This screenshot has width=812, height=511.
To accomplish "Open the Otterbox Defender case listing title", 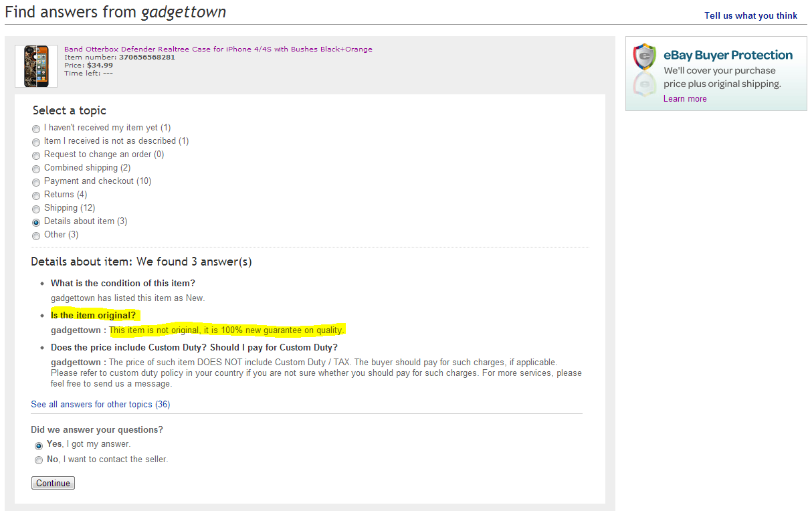I will click(x=218, y=49).
